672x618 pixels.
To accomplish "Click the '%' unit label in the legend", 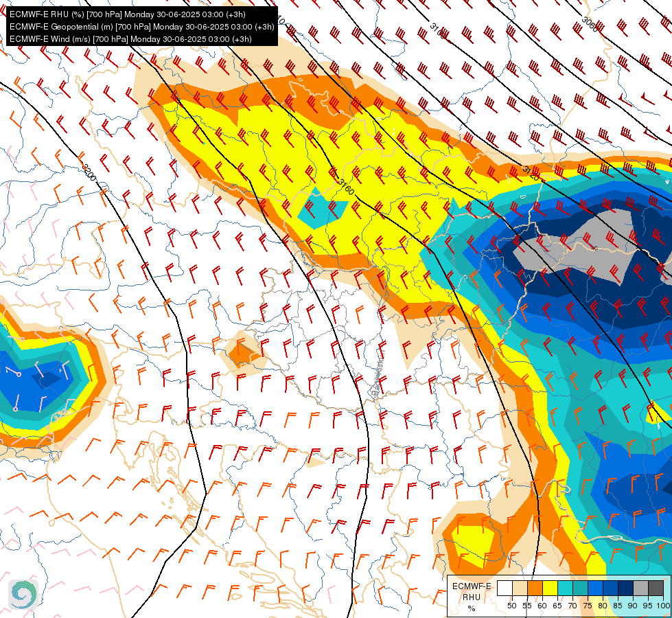I will click(x=472, y=608).
